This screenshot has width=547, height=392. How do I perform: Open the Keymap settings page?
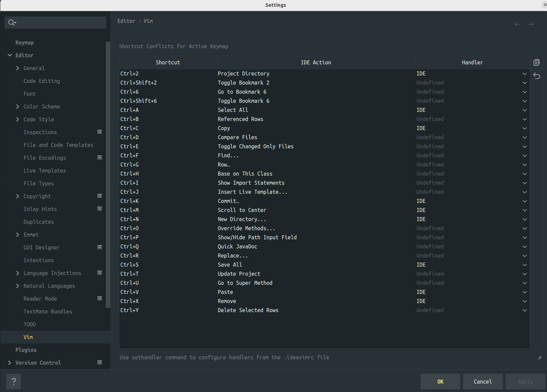(x=25, y=42)
